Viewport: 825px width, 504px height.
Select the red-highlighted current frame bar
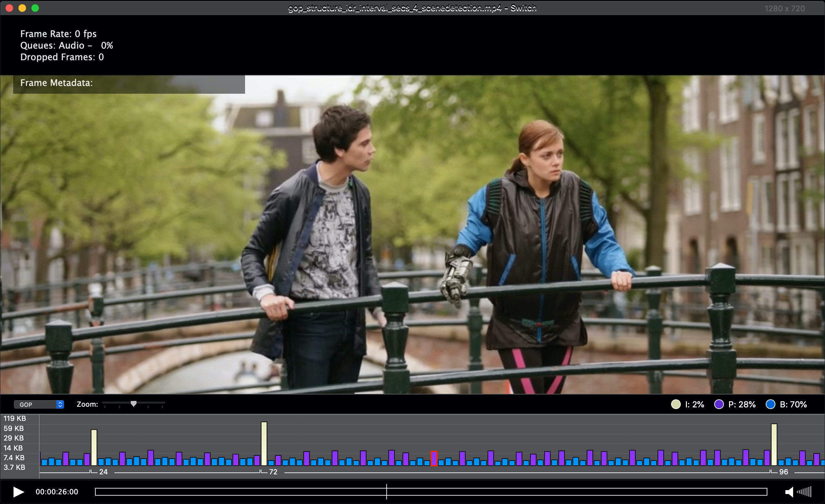click(x=434, y=459)
